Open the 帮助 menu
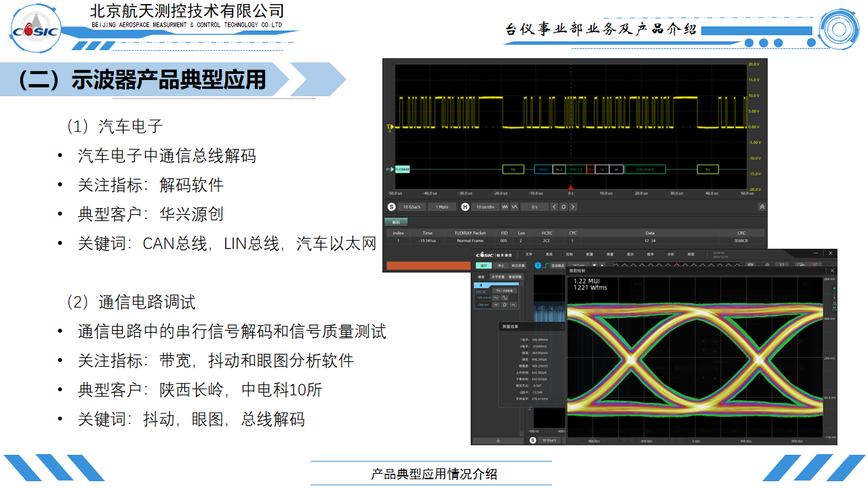The height and width of the screenshot is (488, 868). pyautogui.click(x=691, y=254)
